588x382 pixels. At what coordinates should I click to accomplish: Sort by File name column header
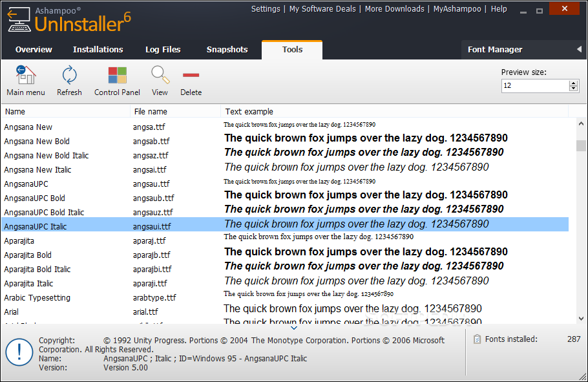175,111
